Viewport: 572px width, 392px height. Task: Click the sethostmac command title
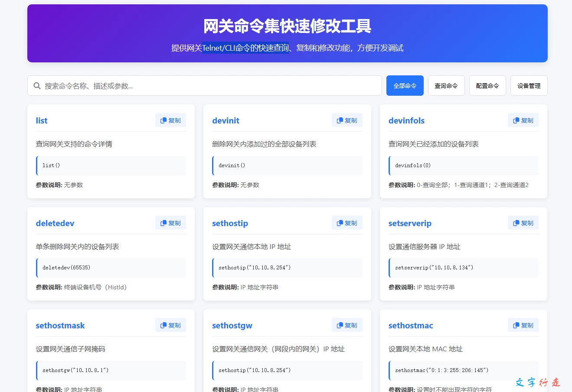tap(411, 326)
